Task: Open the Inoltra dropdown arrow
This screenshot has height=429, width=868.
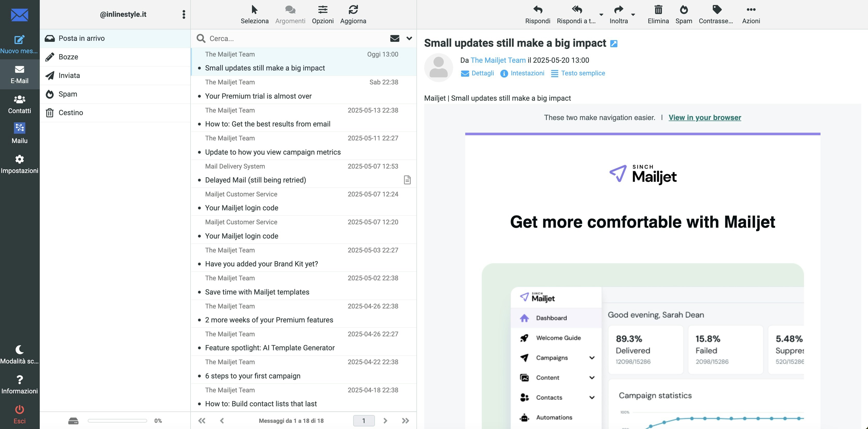Action: [x=633, y=14]
